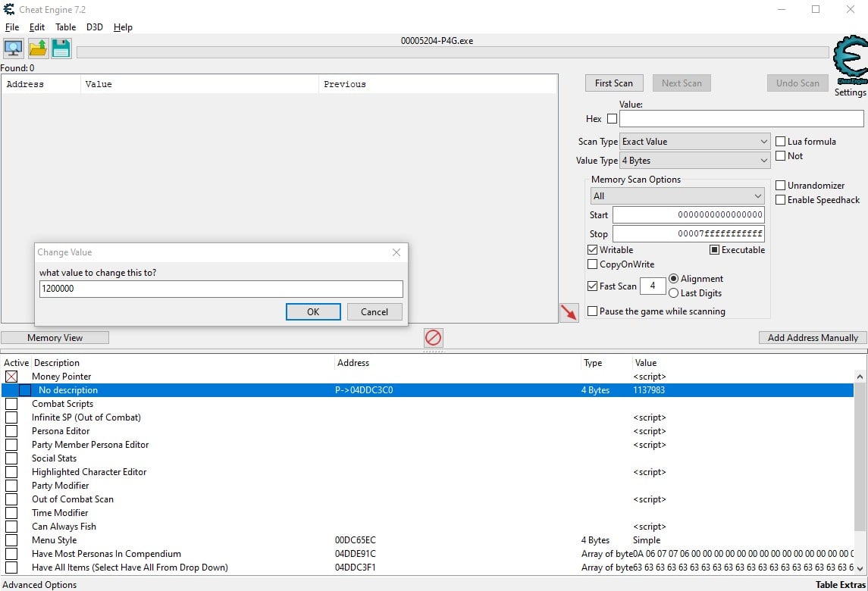
Task: Toggle Enable Speedhack checkbox
Action: pos(781,200)
